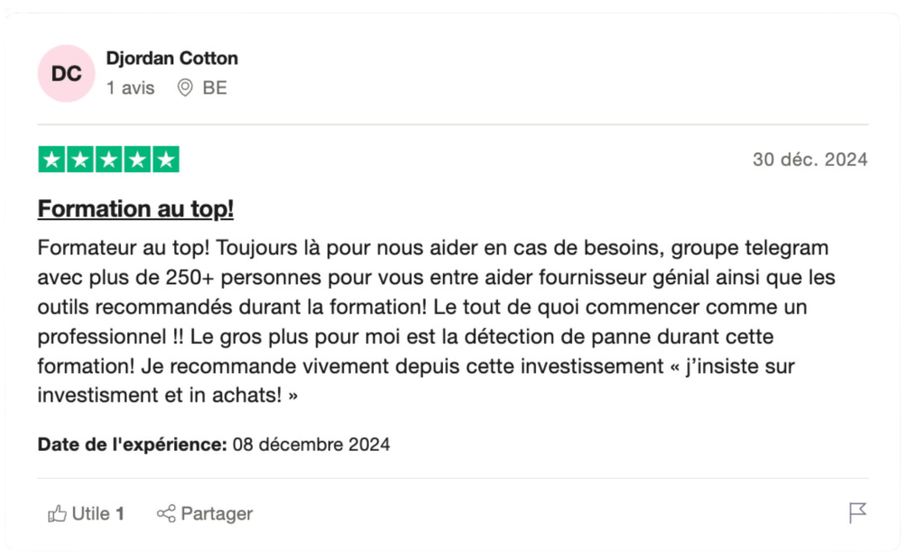Image resolution: width=924 pixels, height=560 pixels.
Task: Click the third green star
Action: 108,161
